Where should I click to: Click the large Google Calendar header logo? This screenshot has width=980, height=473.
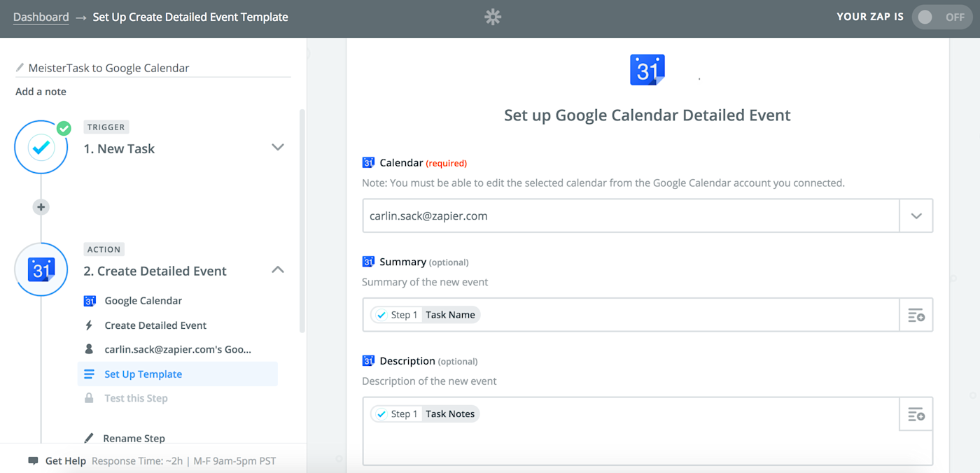[647, 70]
